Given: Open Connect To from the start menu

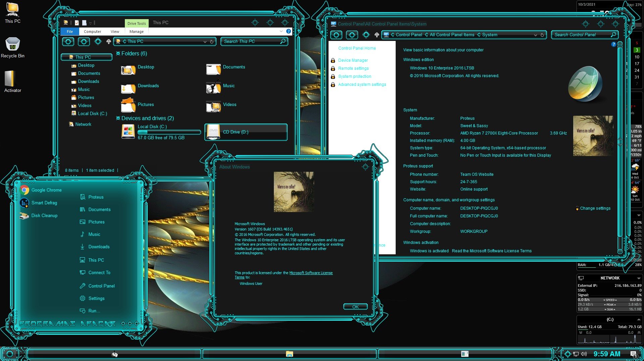Looking at the screenshot, I should [x=95, y=272].
